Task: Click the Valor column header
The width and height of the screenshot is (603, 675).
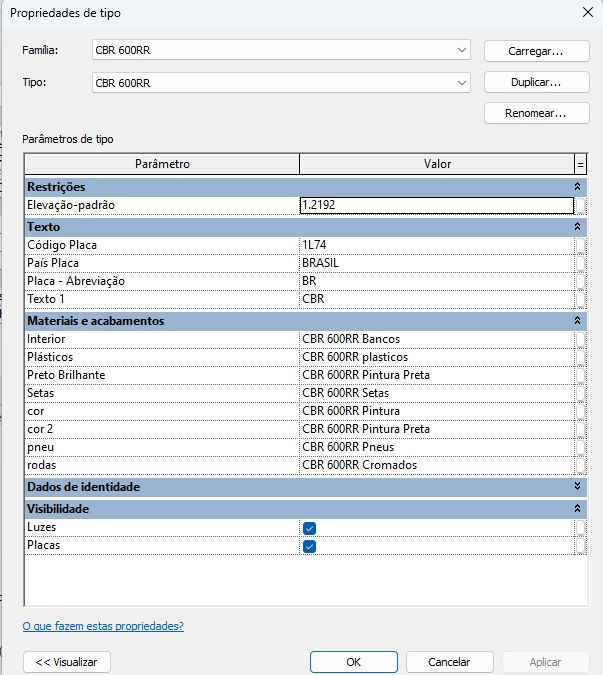Action: click(437, 164)
